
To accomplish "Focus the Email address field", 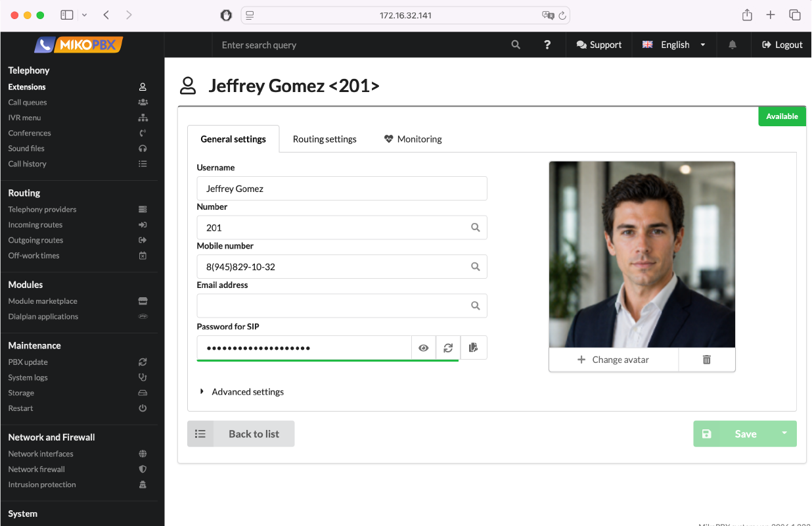I will click(342, 306).
